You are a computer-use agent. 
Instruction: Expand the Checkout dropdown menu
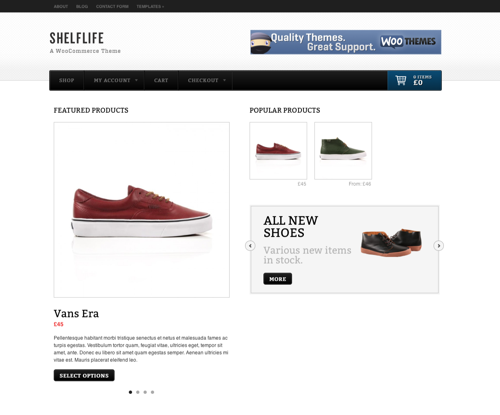tap(205, 80)
